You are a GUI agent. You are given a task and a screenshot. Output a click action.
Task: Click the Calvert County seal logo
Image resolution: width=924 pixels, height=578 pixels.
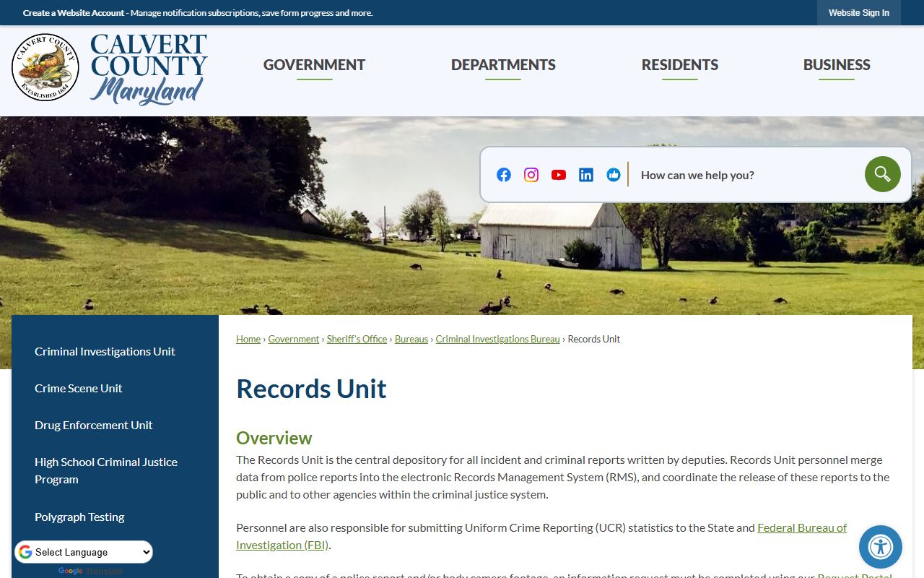[x=45, y=67]
